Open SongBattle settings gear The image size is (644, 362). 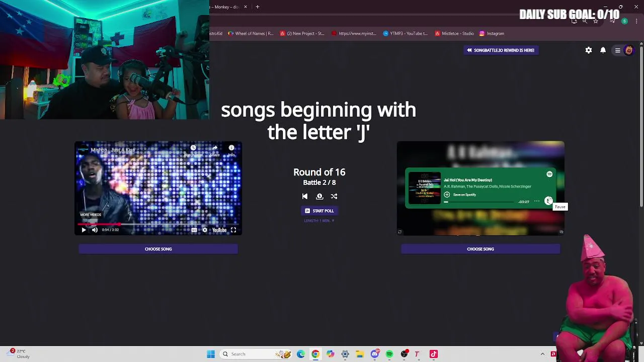589,50
